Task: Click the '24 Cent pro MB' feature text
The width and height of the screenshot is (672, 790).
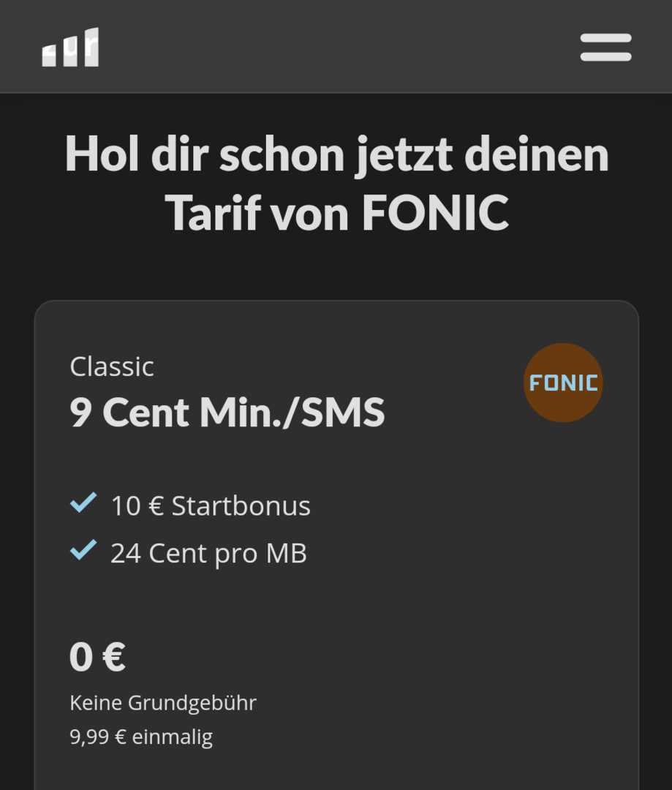Action: click(208, 554)
